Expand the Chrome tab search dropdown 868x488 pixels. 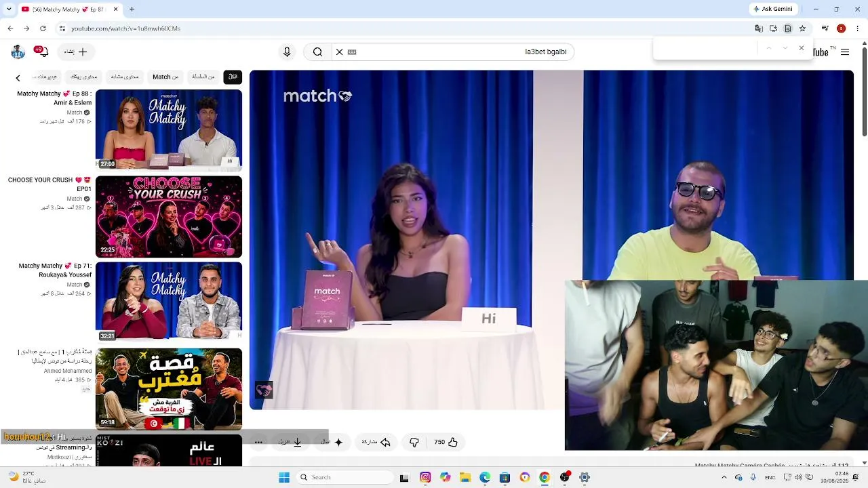tap(9, 9)
